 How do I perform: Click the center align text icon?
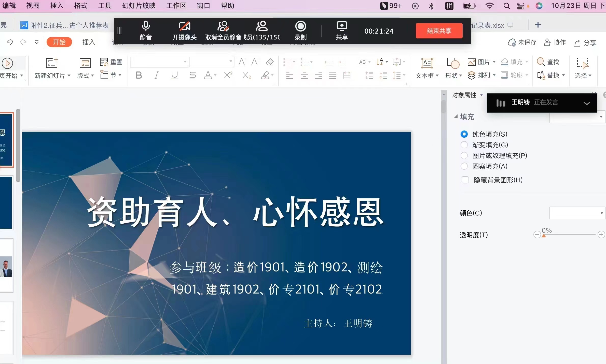point(304,75)
